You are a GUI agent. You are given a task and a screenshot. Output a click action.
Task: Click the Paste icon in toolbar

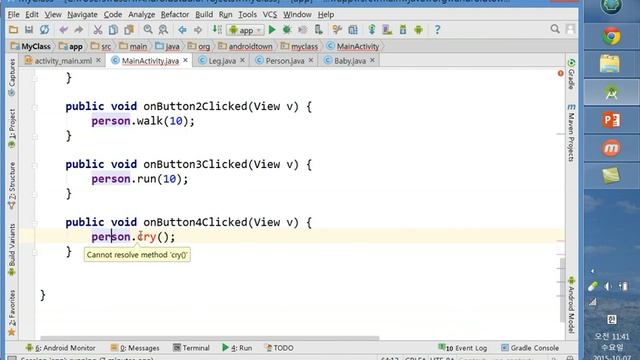[129, 30]
